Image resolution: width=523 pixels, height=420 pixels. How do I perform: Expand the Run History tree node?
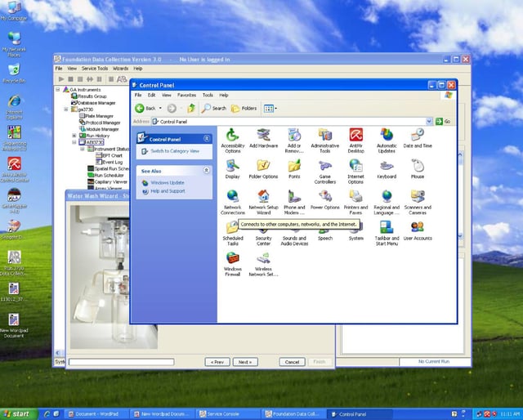pos(74,136)
